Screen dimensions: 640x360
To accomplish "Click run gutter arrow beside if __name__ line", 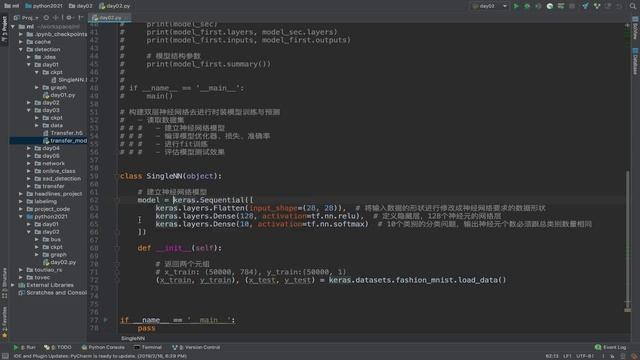I will (106, 320).
